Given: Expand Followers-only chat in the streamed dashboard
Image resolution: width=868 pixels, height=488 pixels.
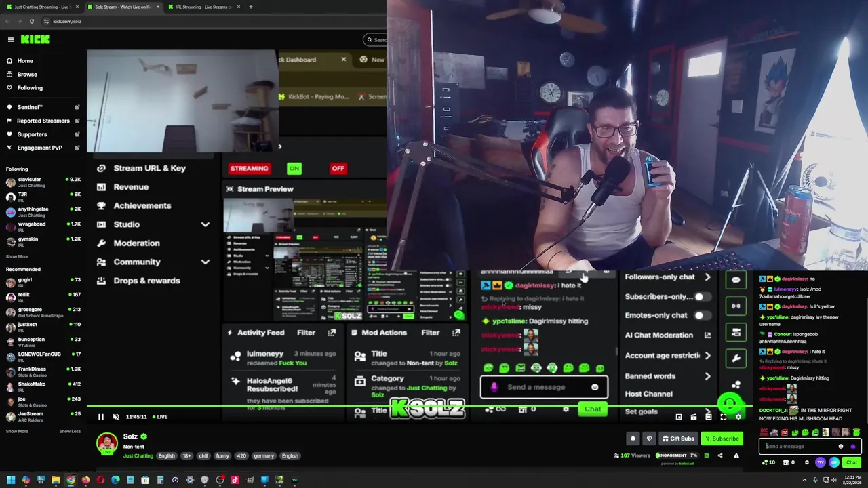Looking at the screenshot, I should 707,277.
